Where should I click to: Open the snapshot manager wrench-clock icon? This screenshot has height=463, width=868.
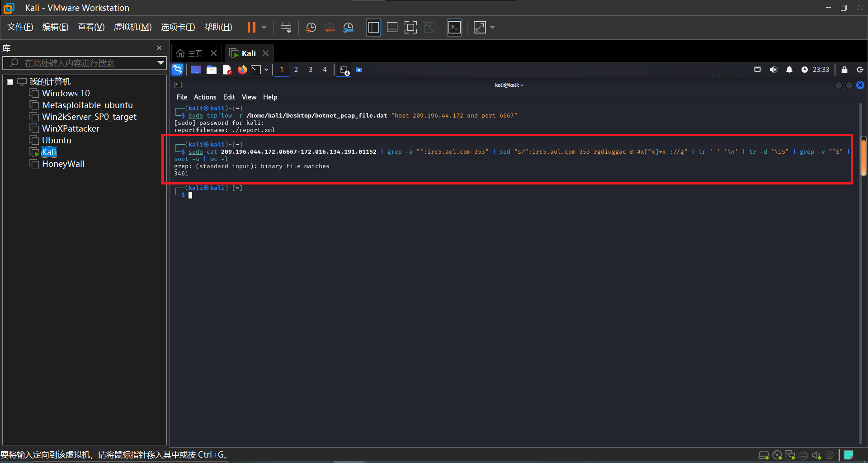[348, 28]
